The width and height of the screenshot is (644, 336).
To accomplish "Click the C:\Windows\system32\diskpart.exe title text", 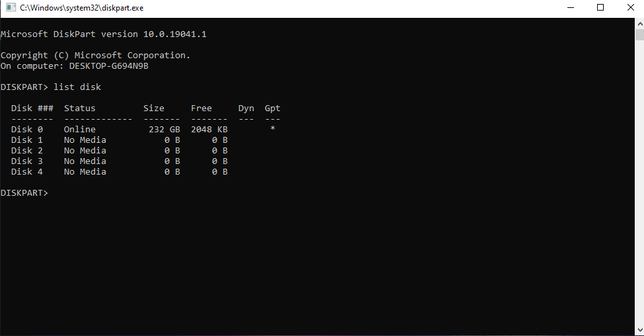I will click(x=82, y=8).
